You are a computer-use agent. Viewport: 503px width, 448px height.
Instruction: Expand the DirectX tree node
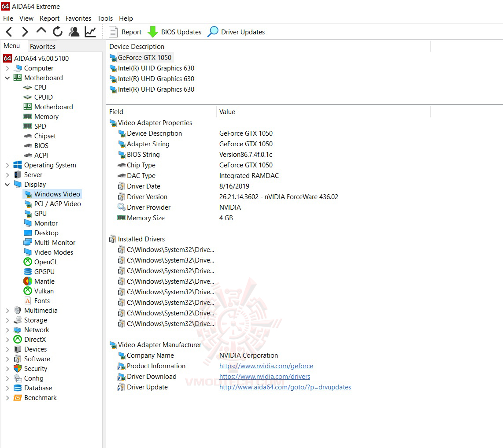[7, 340]
